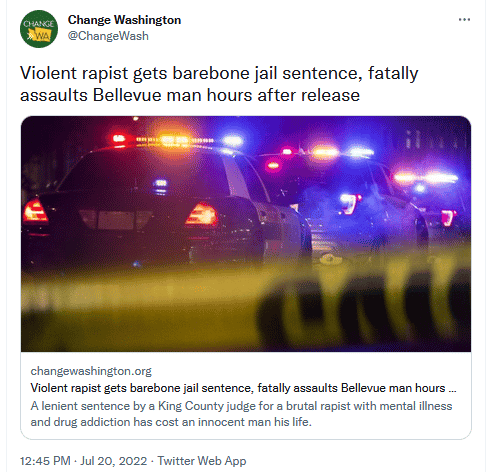Follow the changewashington.org domain link
Viewport: 495px width, 472px height.
(91, 371)
